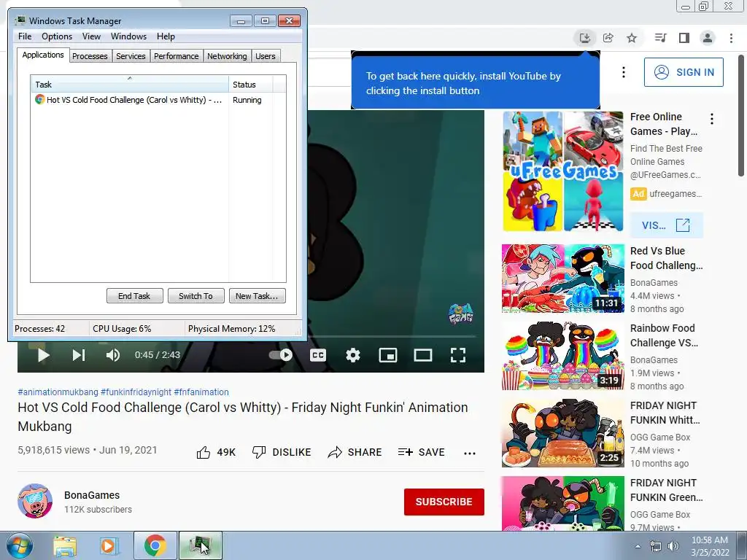
Task: Click #animationmukbang hashtag link
Action: coord(58,392)
